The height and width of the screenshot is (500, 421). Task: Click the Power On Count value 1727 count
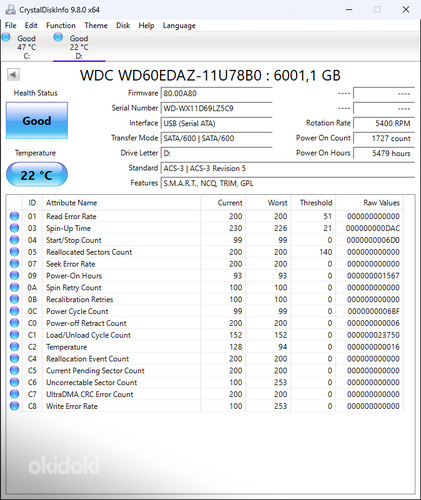click(x=384, y=138)
